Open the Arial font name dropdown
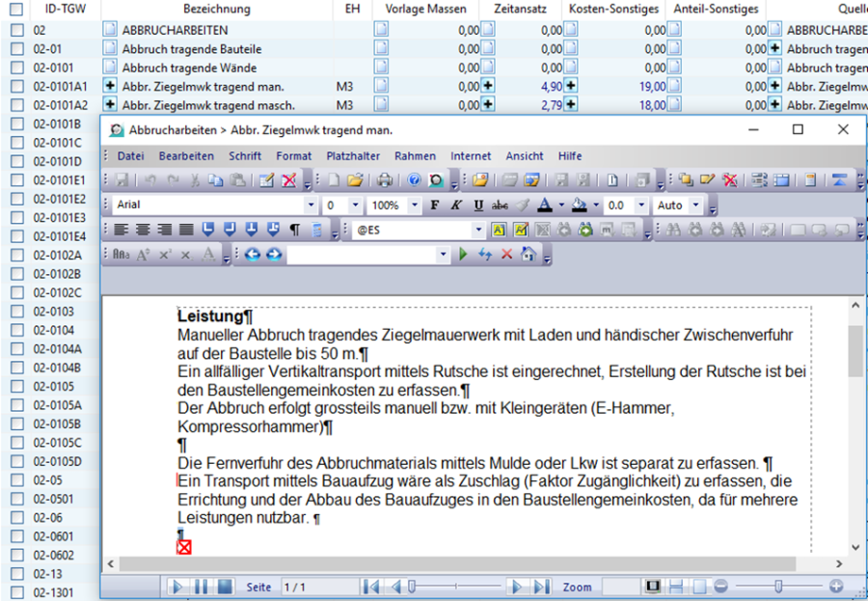 click(311, 205)
